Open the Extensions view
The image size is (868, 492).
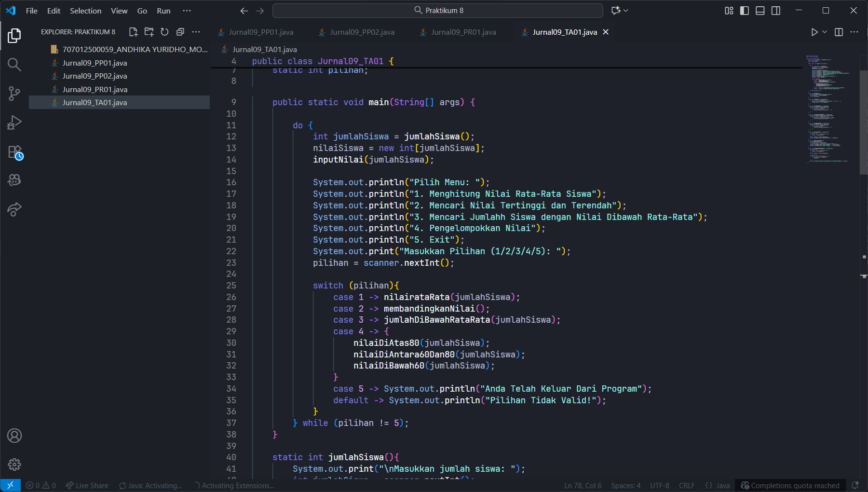click(14, 152)
